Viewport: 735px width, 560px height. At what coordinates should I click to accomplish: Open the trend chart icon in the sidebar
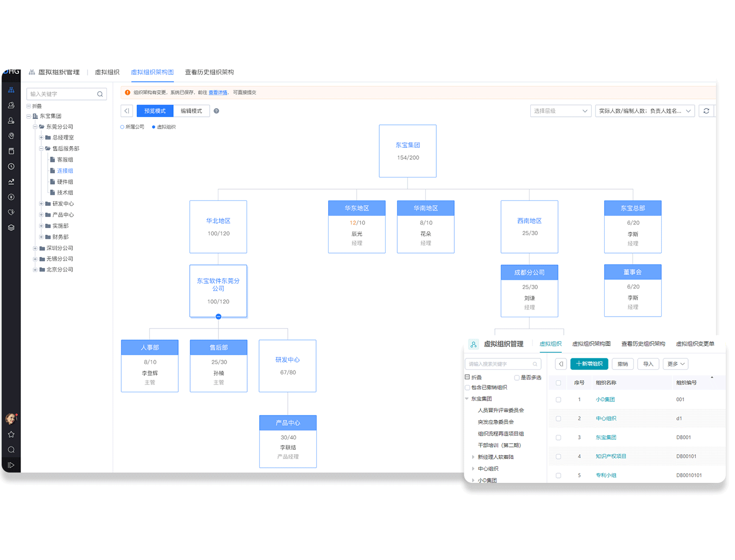point(11,182)
